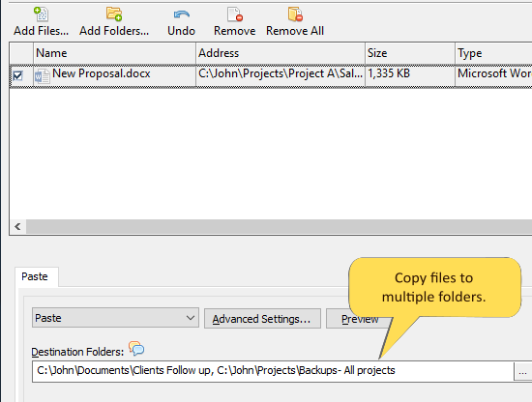Screen dimensions: 532x402
Task: Sort list by Type column header
Action: coord(493,53)
